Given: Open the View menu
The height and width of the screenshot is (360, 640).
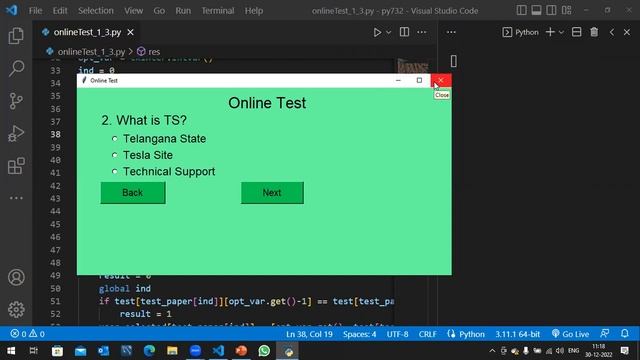Looking at the screenshot, I should click(133, 11).
